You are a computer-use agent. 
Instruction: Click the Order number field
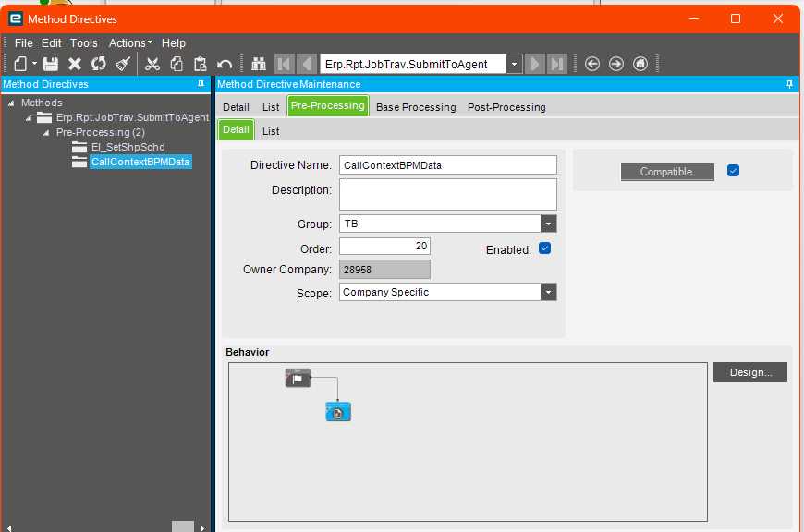coord(384,247)
